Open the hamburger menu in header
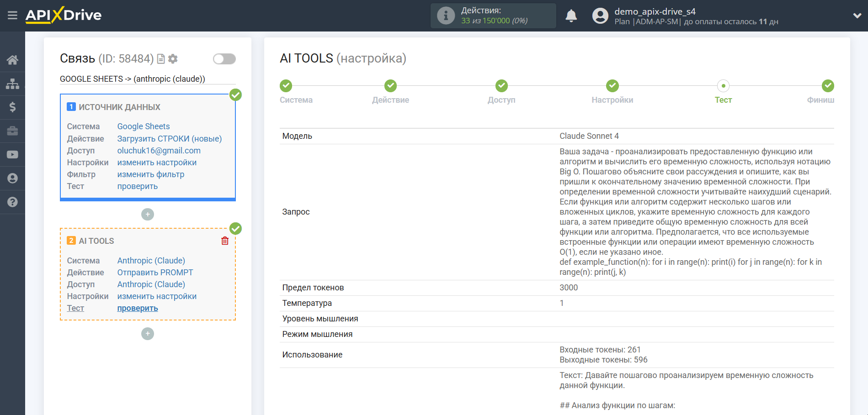 [12, 16]
